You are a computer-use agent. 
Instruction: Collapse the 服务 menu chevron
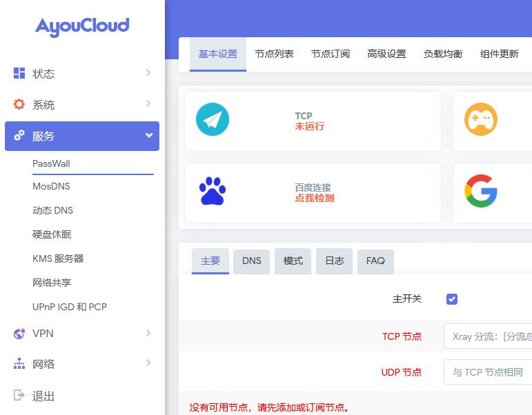148,136
